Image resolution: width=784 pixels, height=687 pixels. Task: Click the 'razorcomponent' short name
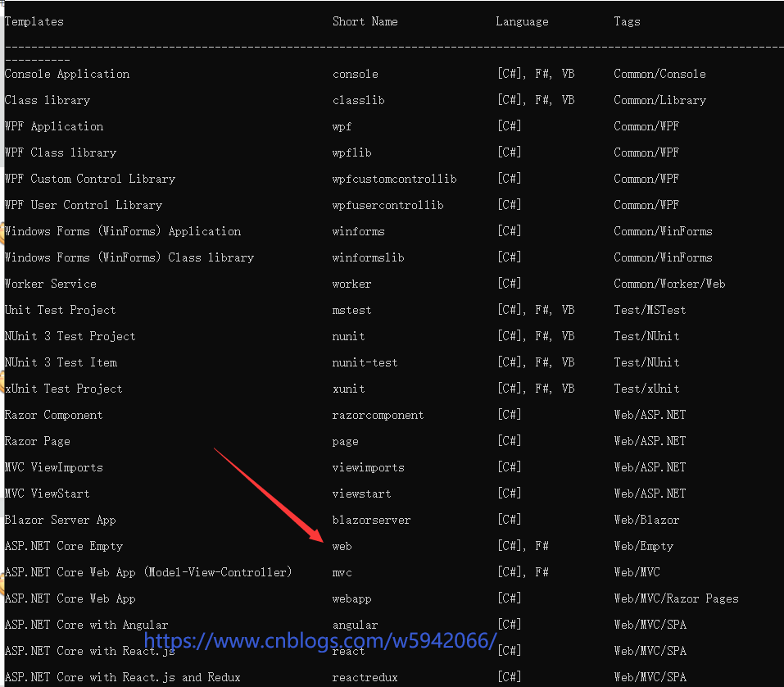click(x=378, y=415)
